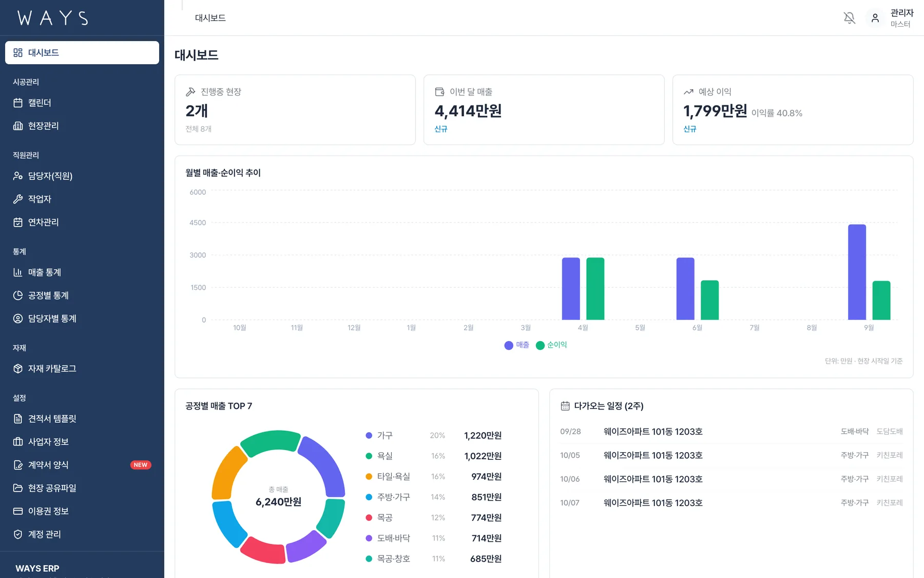Viewport: 924px width, 578px height.
Task: Click the 자재 카탈로그 box icon
Action: pos(18,368)
